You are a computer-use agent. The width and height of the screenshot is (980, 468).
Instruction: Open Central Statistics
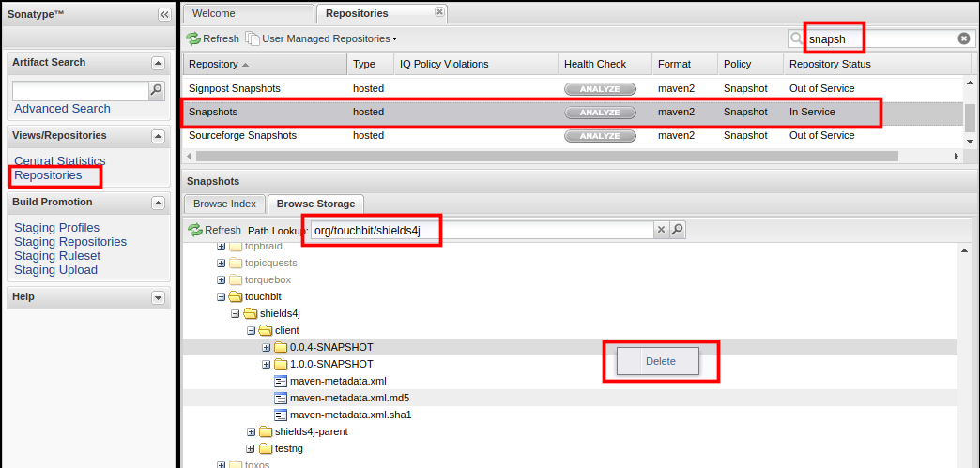pyautogui.click(x=60, y=161)
